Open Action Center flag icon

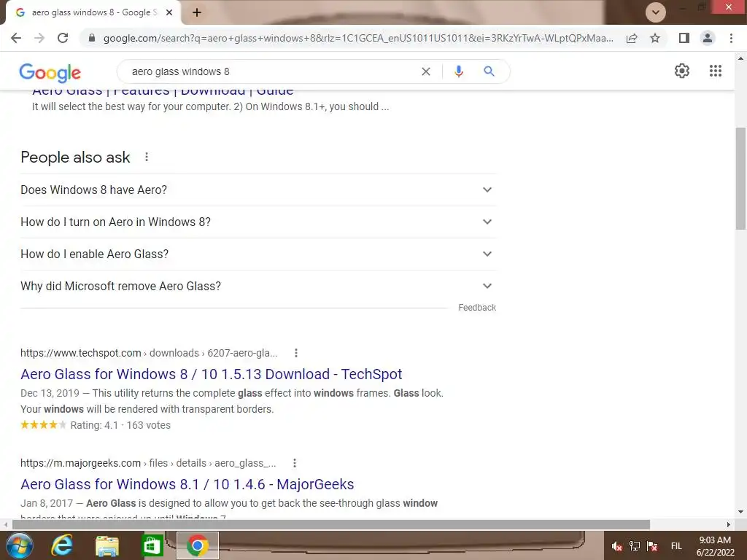(652, 546)
